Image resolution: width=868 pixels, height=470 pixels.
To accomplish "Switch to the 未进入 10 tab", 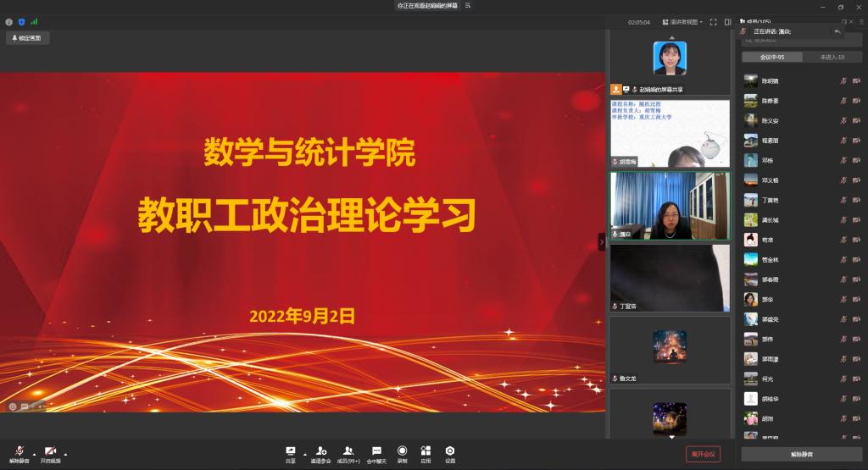I will pos(832,57).
